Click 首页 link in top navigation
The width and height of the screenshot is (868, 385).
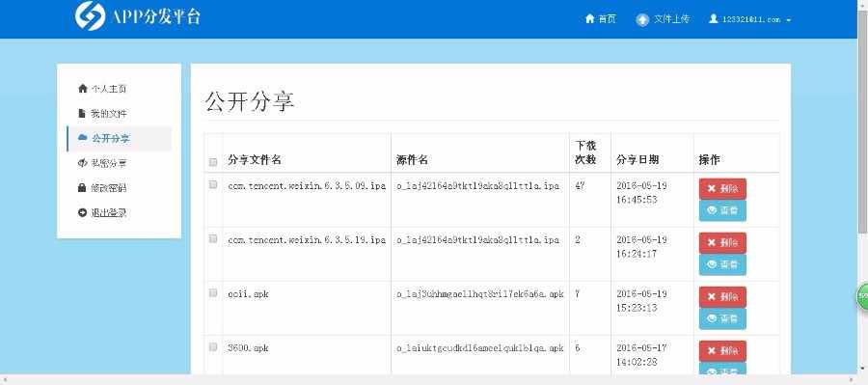(x=607, y=19)
